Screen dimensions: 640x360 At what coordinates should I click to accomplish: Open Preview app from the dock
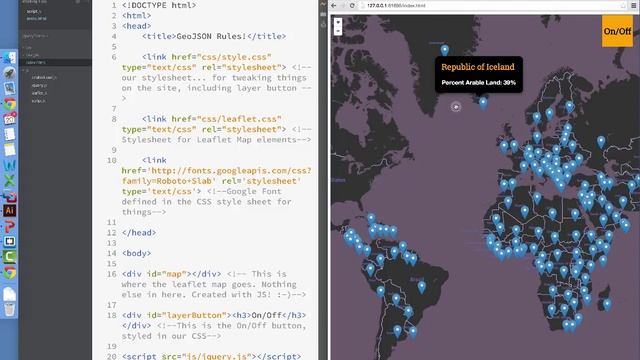[x=9, y=88]
